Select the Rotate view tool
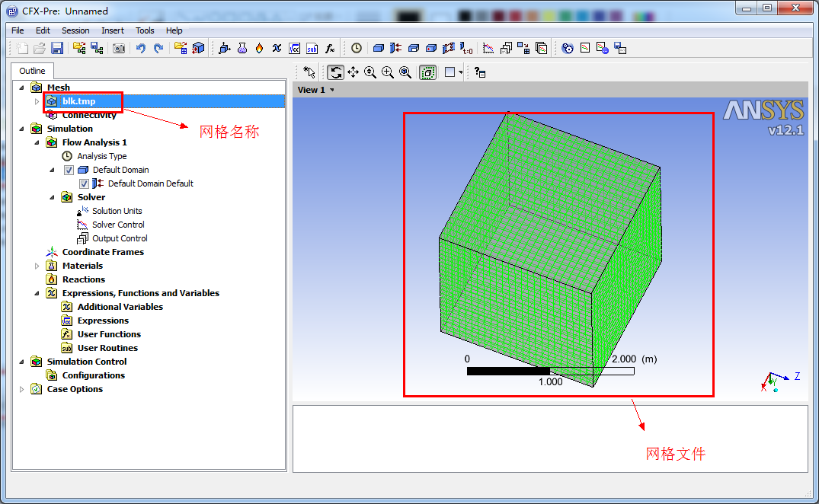819x504 pixels. (335, 72)
